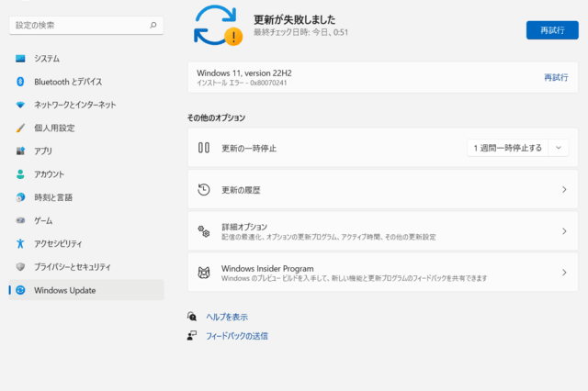This screenshot has width=588, height=391.
Task: Go to ネットワークとインターネット settings
Action: [x=86, y=105]
